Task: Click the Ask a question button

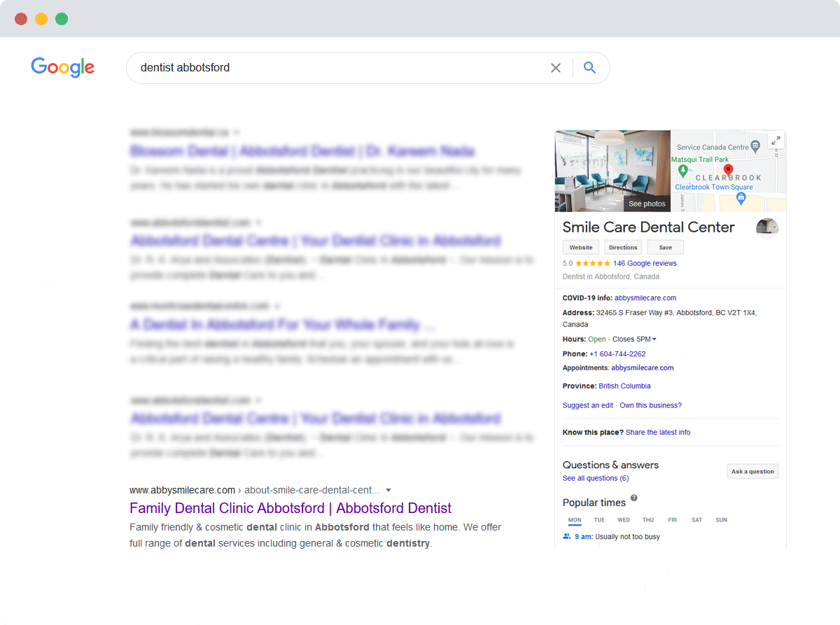Action: [752, 472]
